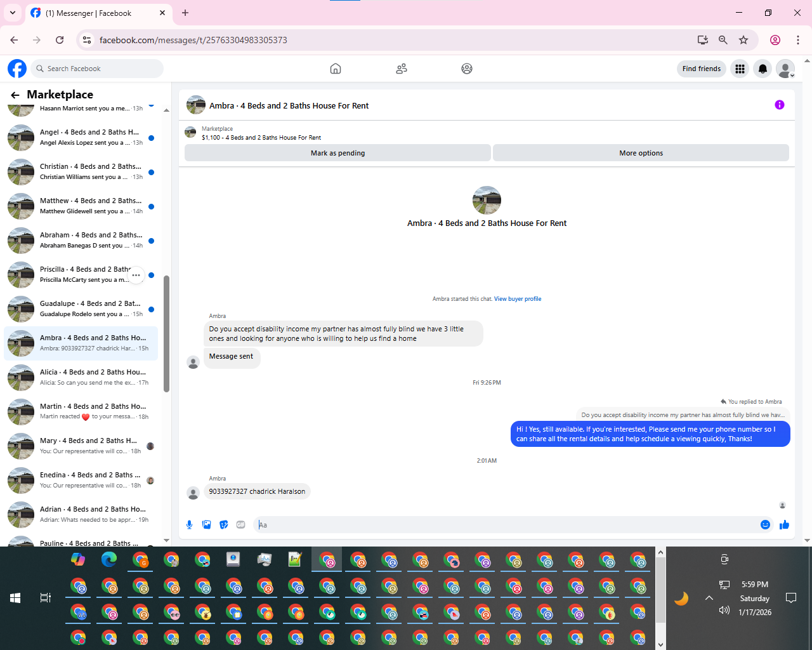Click Mark as pending button

pos(337,153)
